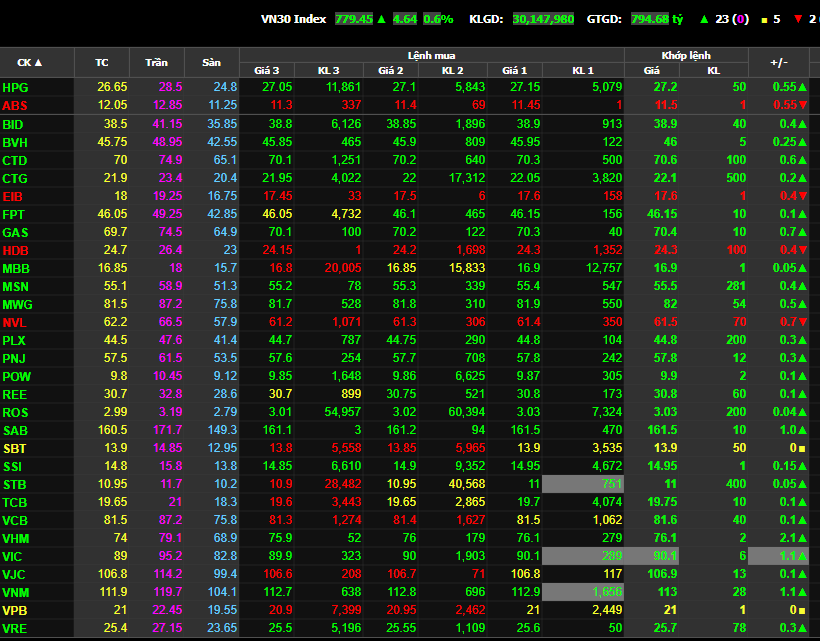Click SAB ceiling price 171.7

coord(167,430)
